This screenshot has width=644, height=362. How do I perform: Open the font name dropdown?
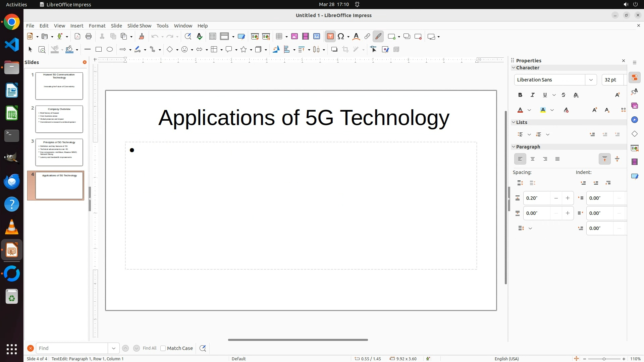[591, 80]
